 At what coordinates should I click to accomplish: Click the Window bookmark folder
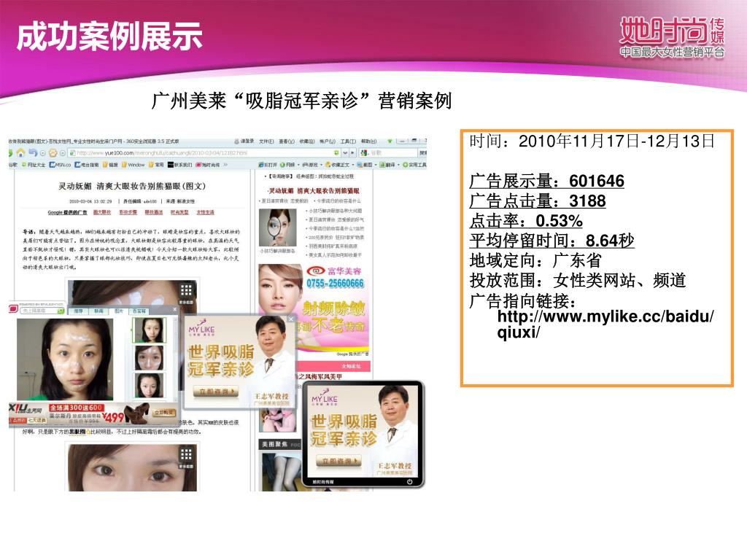(x=133, y=165)
